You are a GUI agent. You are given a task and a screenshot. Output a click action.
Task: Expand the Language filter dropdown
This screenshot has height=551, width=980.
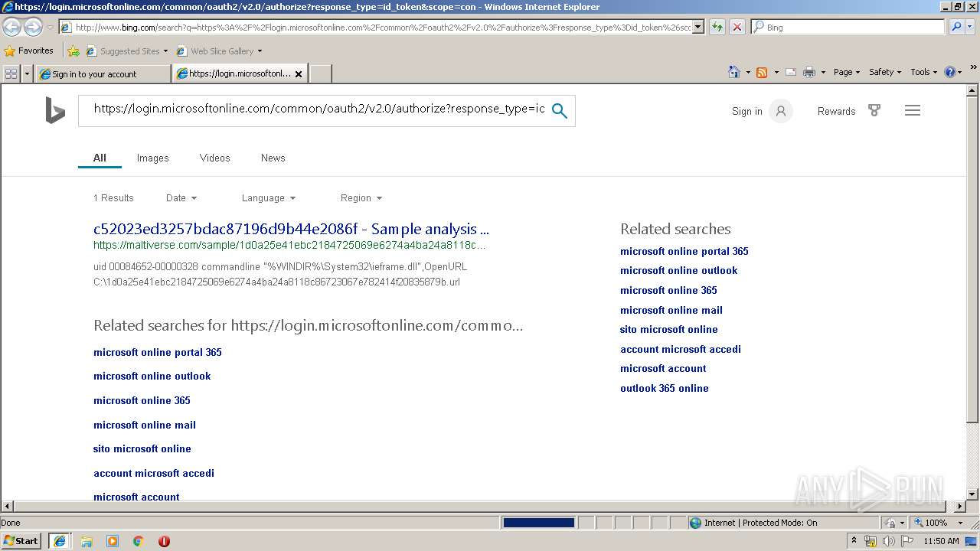coord(269,197)
